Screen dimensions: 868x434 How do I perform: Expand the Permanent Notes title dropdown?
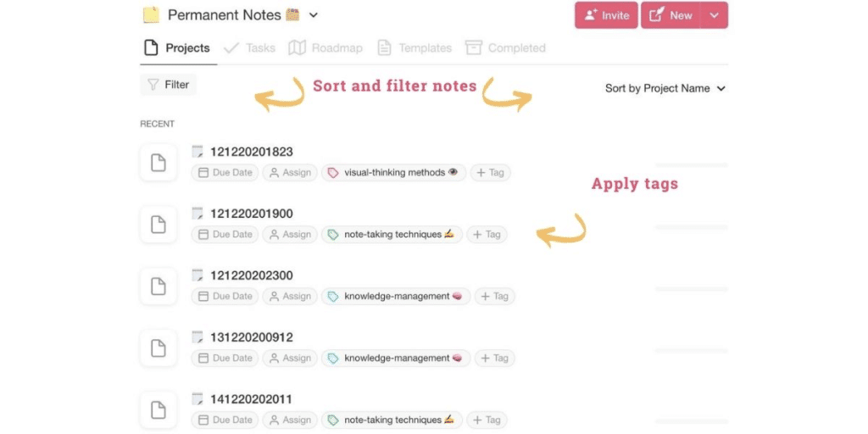(x=314, y=15)
